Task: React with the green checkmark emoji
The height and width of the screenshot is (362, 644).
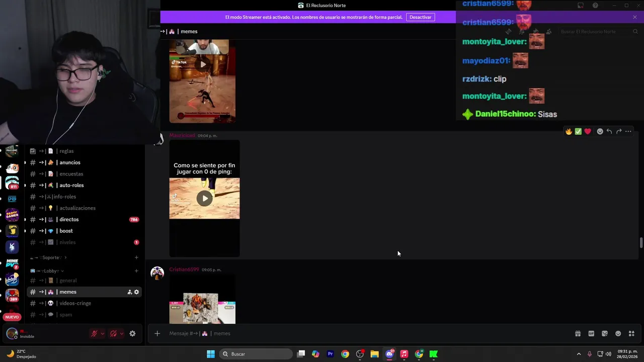Action: pos(578,131)
